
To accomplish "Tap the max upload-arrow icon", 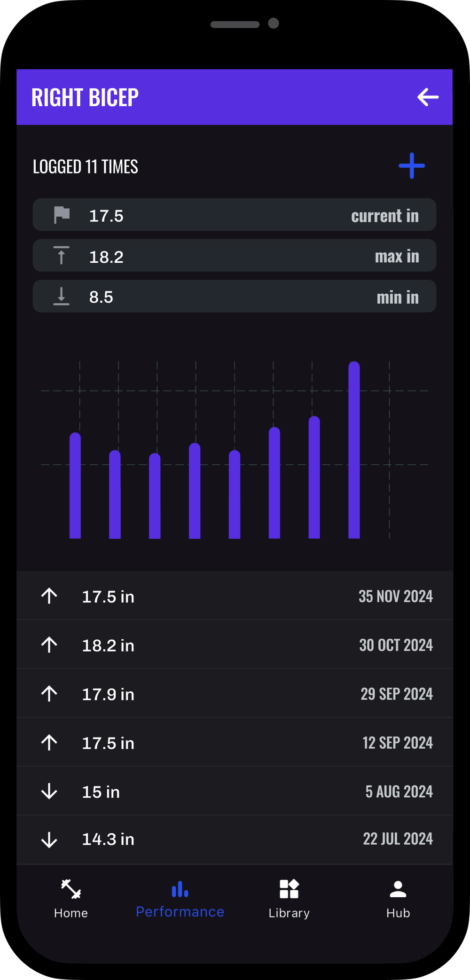I will 61,256.
